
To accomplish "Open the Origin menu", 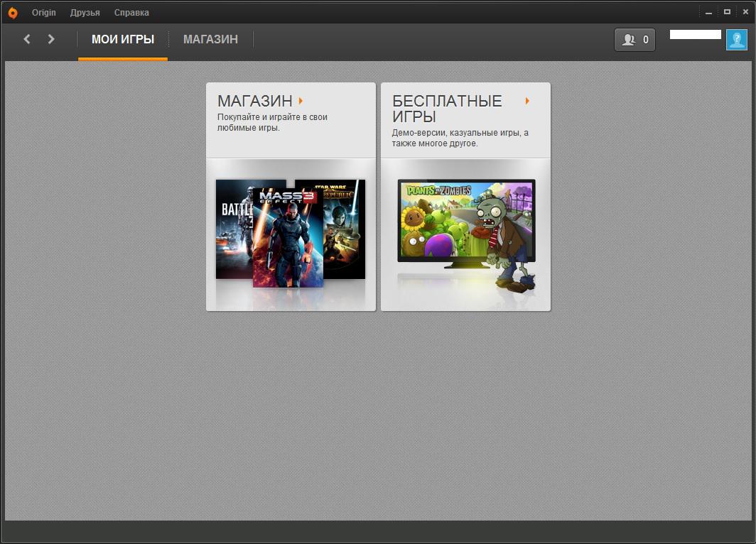I will (44, 13).
